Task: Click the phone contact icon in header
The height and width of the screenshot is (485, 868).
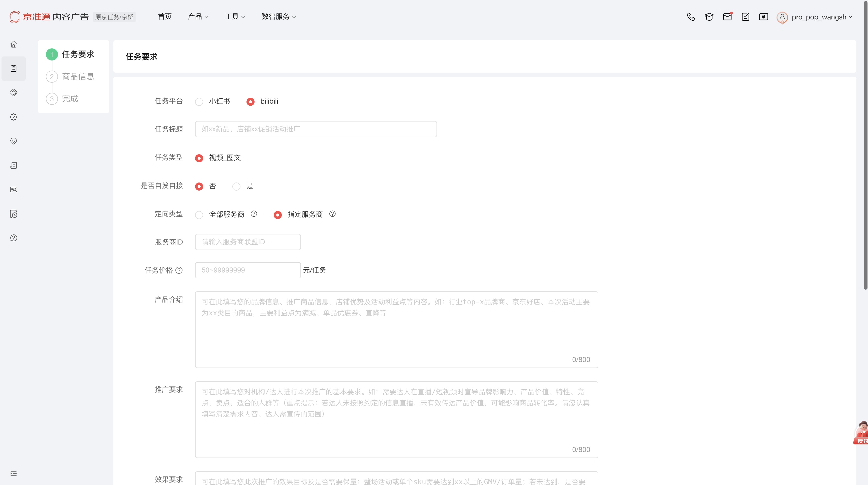Action: coord(691,17)
